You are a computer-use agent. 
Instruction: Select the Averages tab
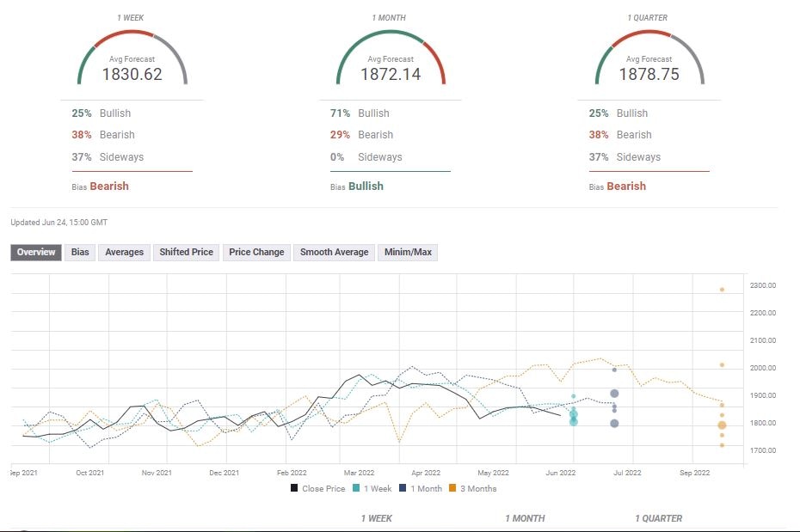point(123,252)
